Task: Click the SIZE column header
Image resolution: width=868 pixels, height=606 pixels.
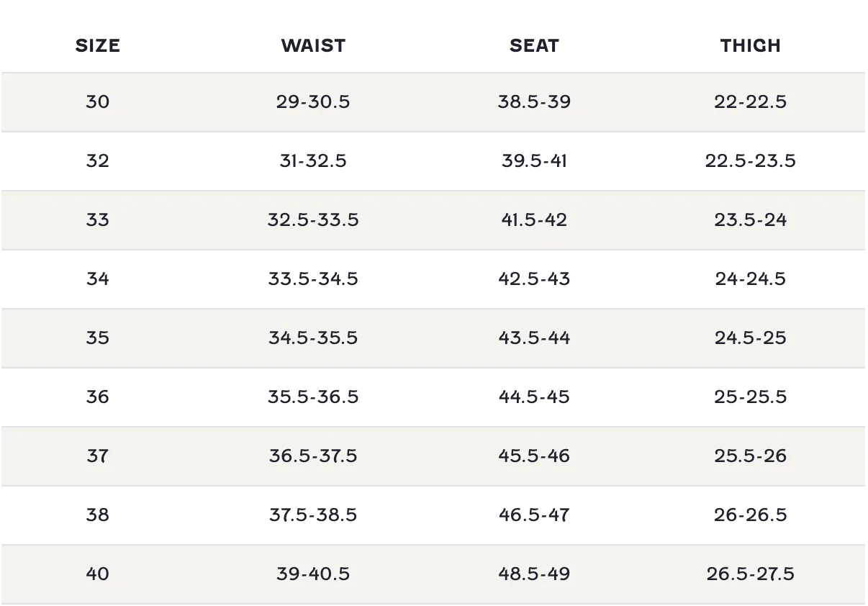Action: [x=97, y=45]
